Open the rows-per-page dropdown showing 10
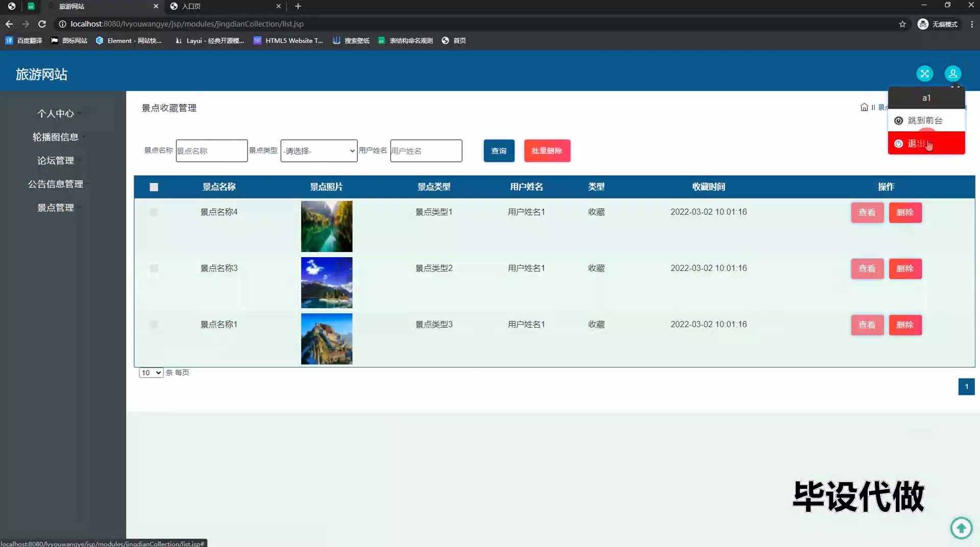This screenshot has width=980, height=547. (151, 373)
